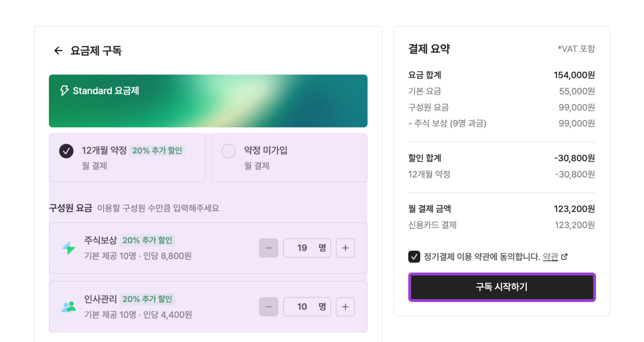The image size is (644, 342).
Task: Increase 인사관리 members with the plus icon
Action: 345,307
